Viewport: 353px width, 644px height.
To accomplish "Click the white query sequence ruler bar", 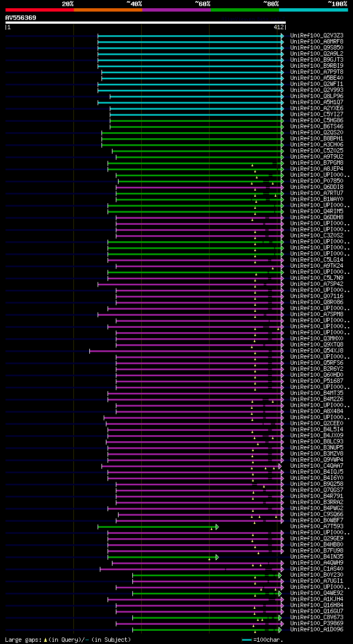I will point(145,23).
